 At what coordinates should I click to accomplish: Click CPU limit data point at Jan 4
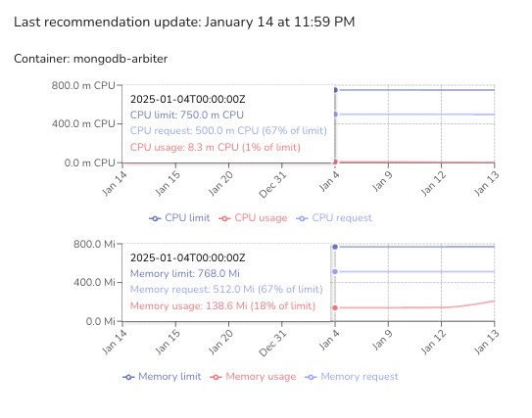point(335,90)
